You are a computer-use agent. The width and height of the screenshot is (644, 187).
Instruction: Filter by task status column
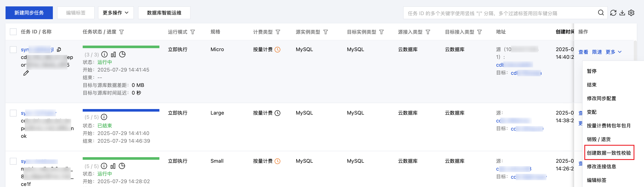121,32
